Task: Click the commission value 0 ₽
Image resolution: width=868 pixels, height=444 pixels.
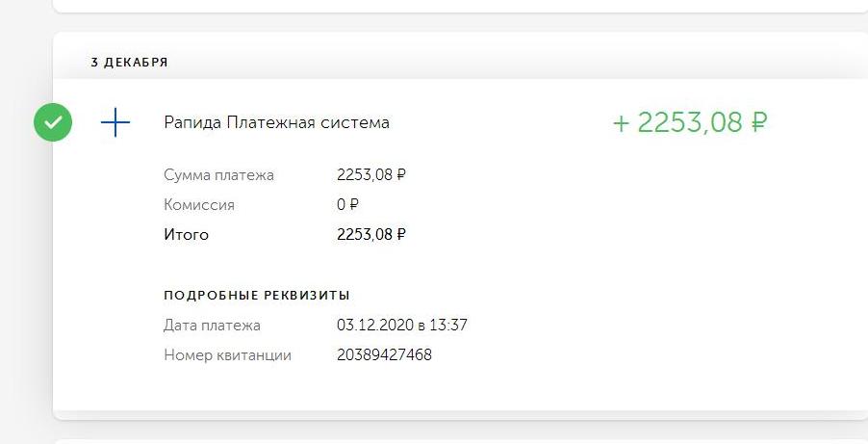Action: 347,204
